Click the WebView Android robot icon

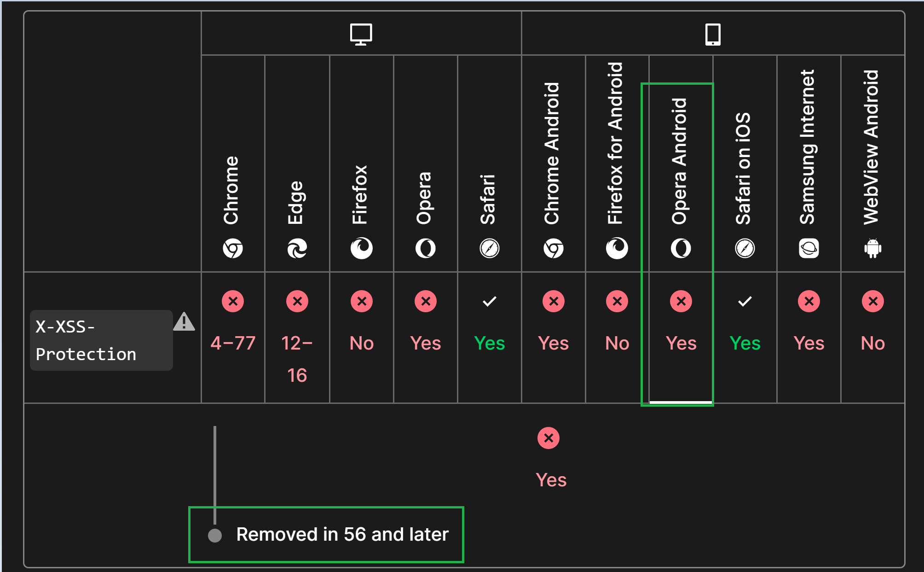(x=873, y=247)
